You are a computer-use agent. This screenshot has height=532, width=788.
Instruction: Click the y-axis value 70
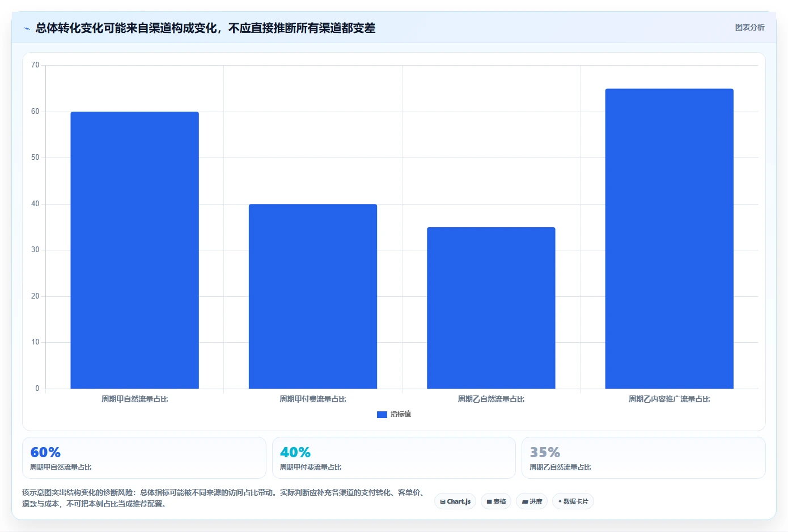pyautogui.click(x=35, y=65)
